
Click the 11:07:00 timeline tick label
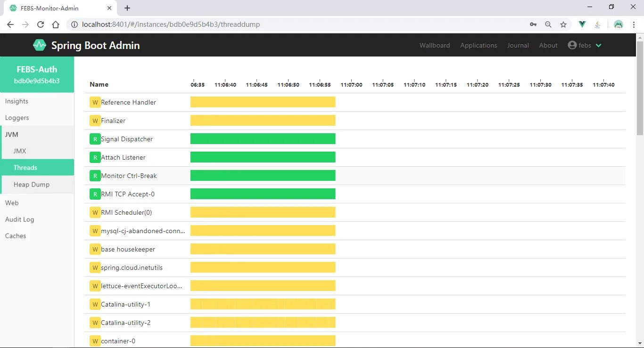pos(351,85)
